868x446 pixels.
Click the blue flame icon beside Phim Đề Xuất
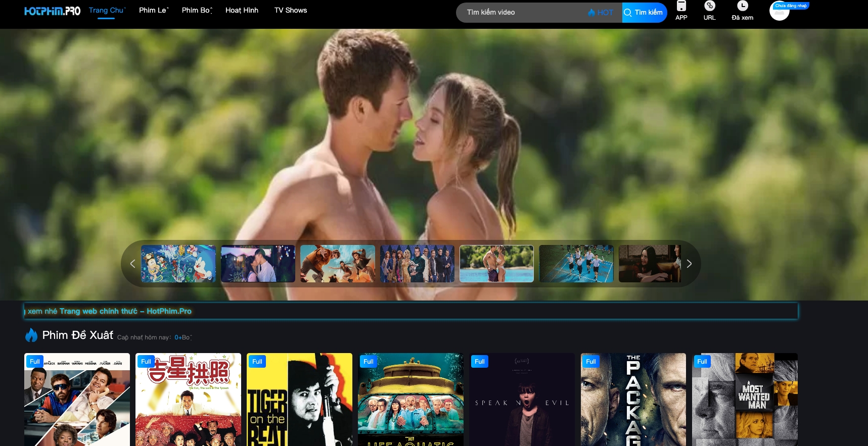tap(31, 335)
